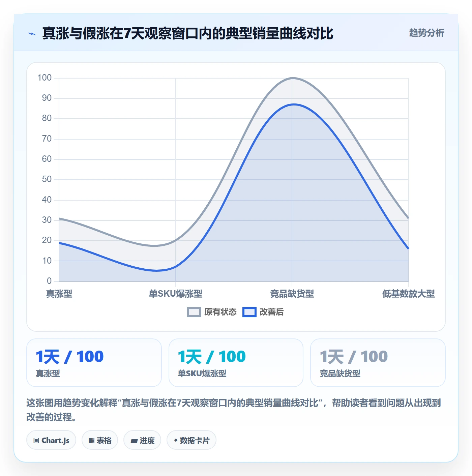472x476 pixels.
Task: Toggle the 改善后 legend swatch
Action: [x=249, y=312]
